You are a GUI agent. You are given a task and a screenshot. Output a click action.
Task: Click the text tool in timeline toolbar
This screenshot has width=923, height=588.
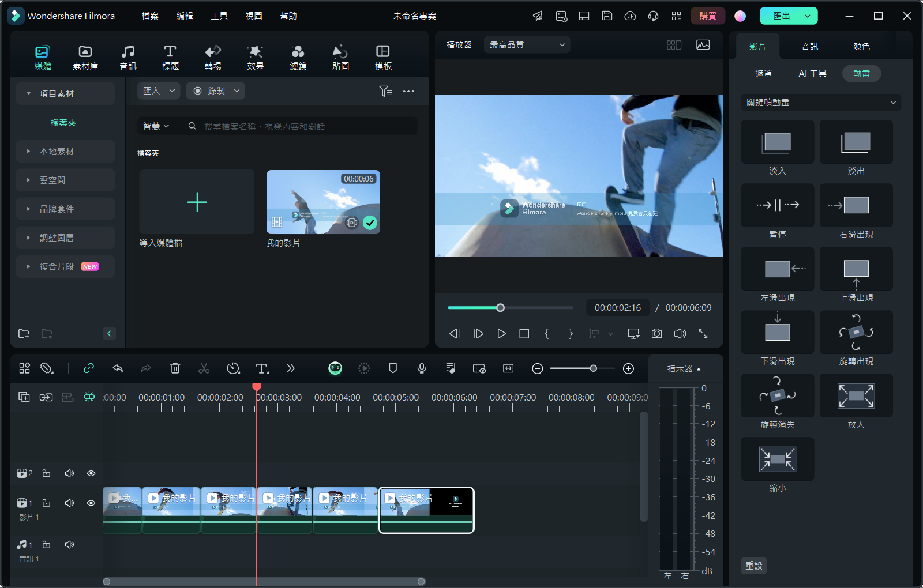262,368
